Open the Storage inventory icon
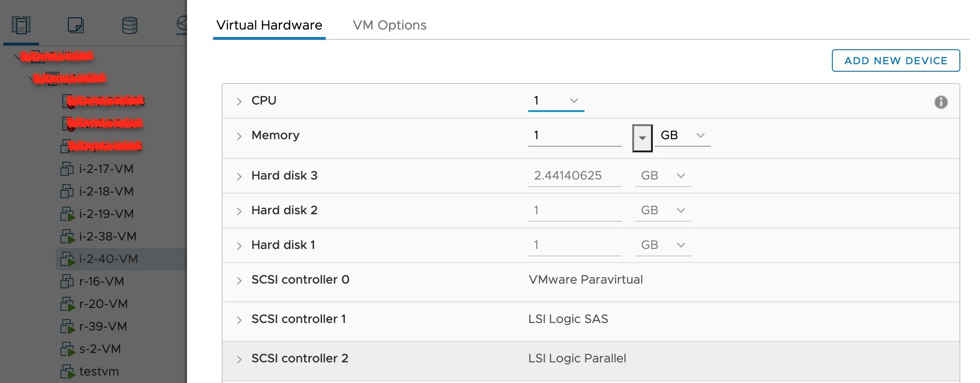Image resolution: width=980 pixels, height=383 pixels. [130, 25]
